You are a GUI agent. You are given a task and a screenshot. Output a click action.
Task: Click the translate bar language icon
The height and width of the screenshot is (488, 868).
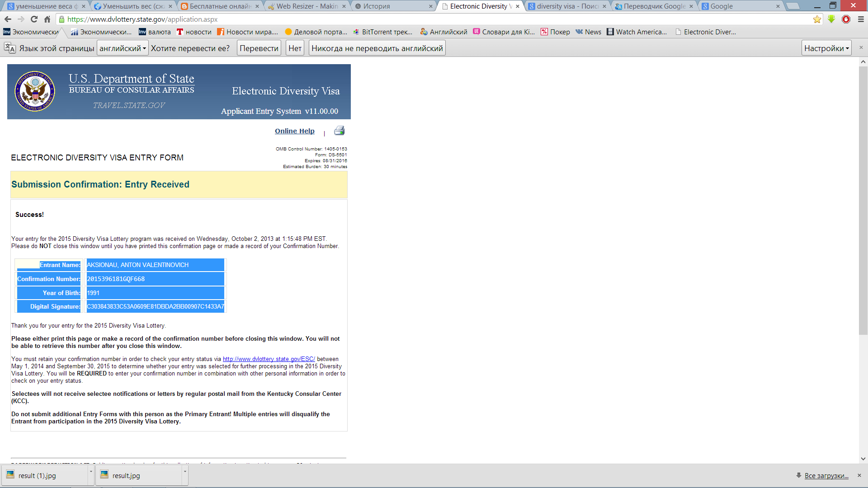pos(10,48)
